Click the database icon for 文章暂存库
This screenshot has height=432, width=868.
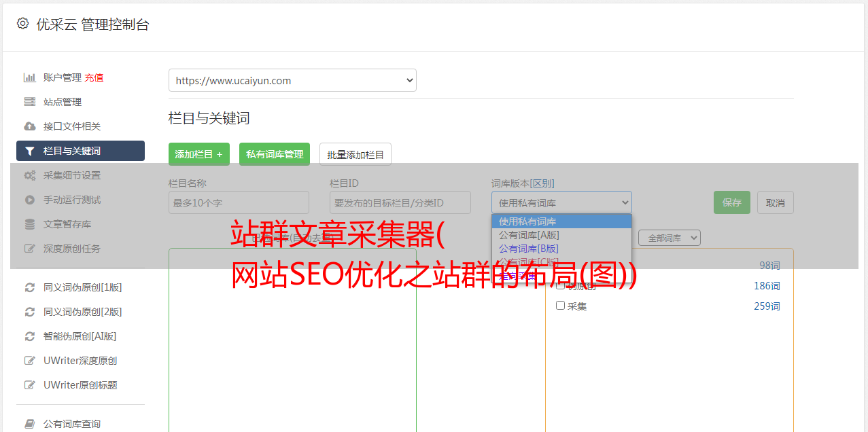[29, 224]
